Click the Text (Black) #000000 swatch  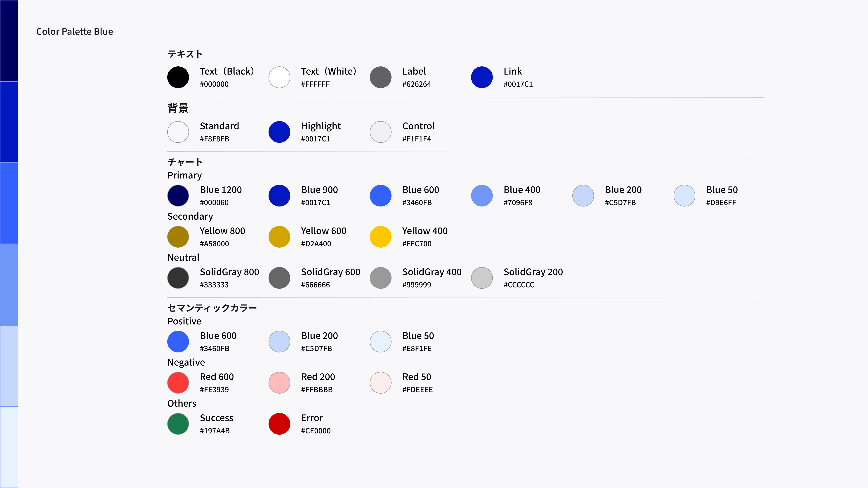coord(178,77)
